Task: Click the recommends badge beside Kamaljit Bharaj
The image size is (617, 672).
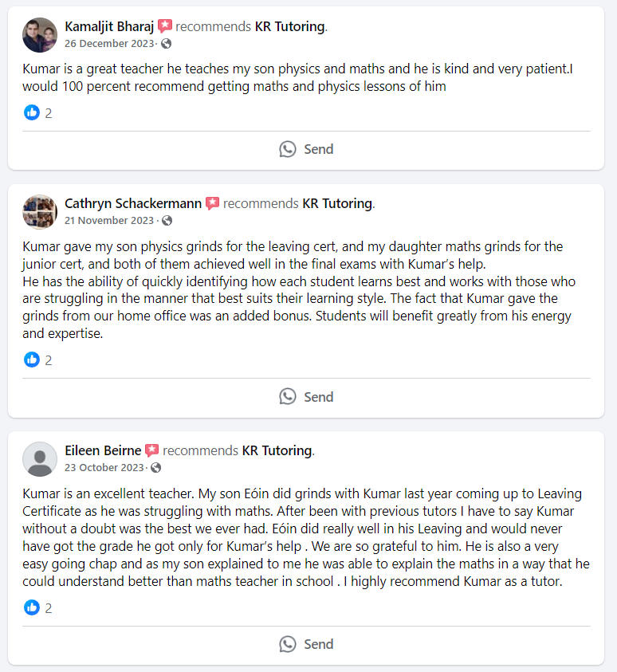Action: [165, 26]
